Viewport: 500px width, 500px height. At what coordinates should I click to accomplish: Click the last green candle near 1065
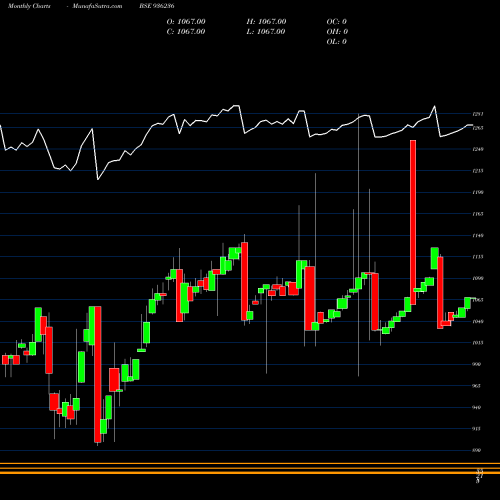(x=467, y=303)
